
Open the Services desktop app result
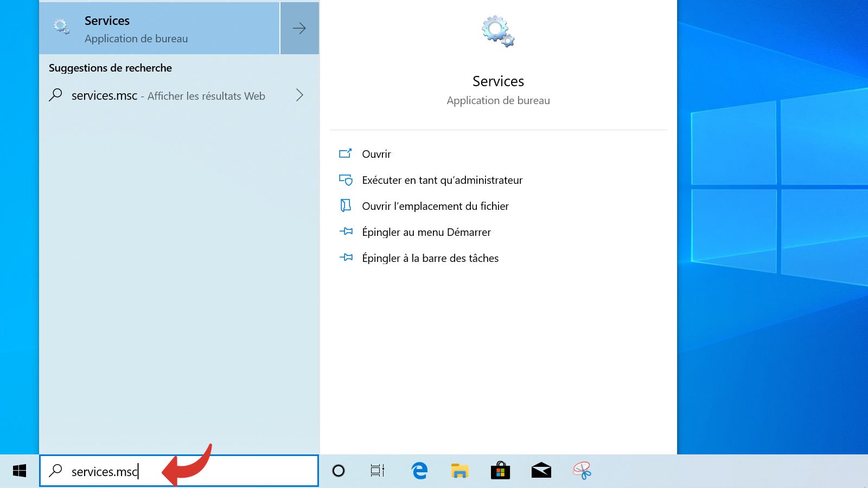(x=157, y=28)
